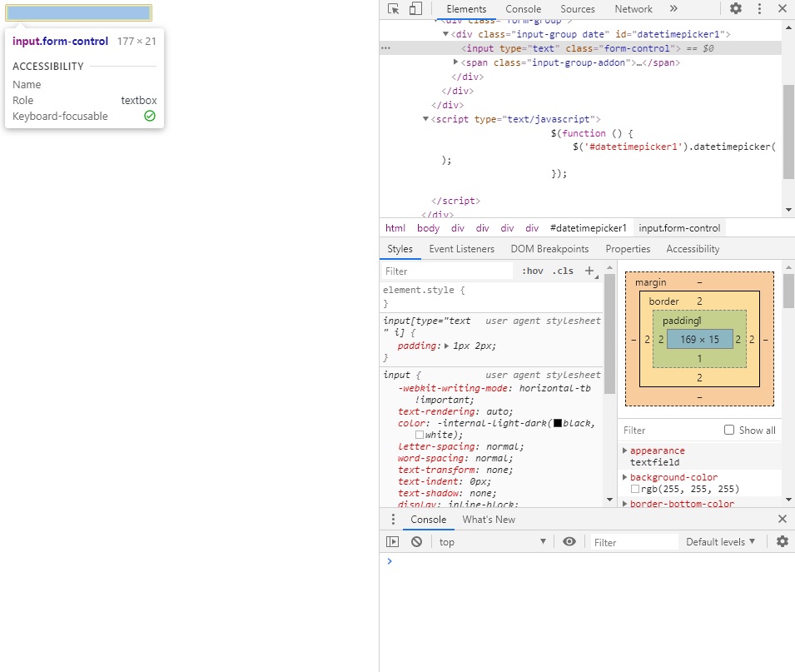
Task: Click the ellipsis beside the selected input node
Action: 385,48
